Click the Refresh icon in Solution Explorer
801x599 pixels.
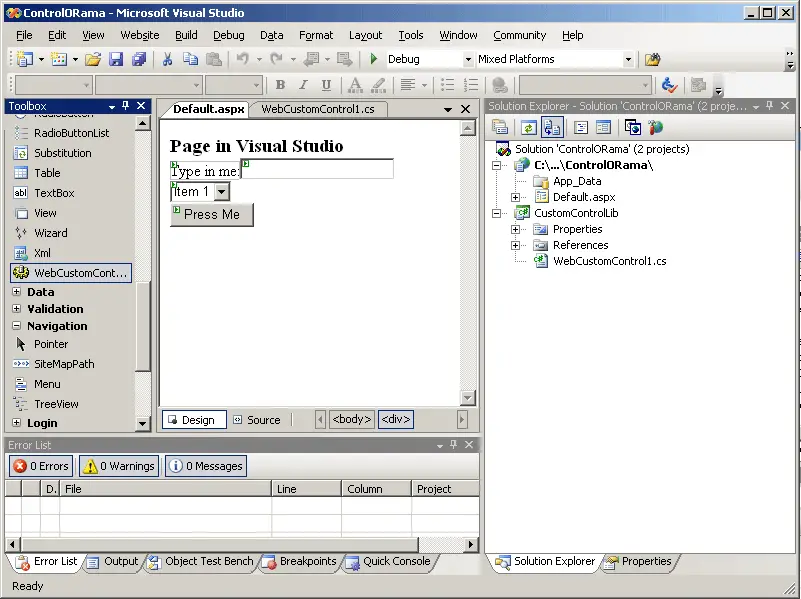pos(528,127)
